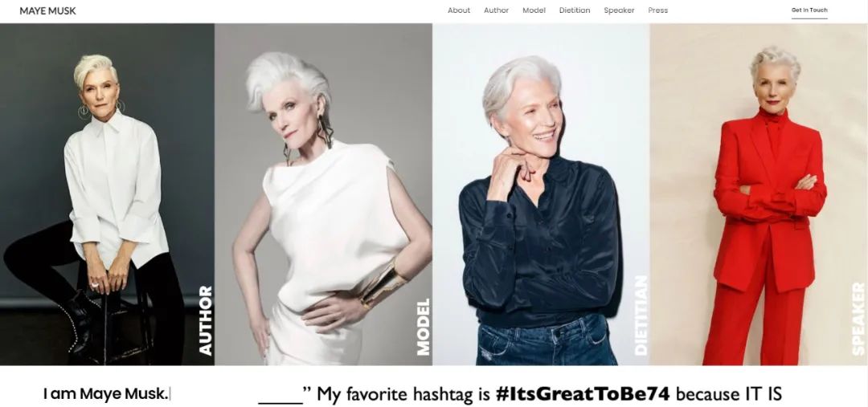Click the MAYE MUSK site logo
The height and width of the screenshot is (407, 868).
point(47,10)
